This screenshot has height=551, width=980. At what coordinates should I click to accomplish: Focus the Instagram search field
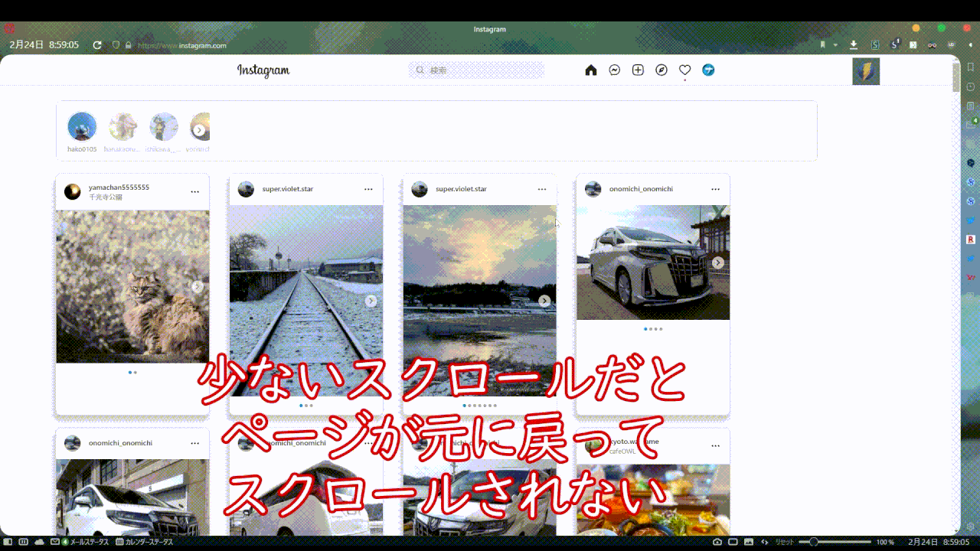click(x=476, y=70)
